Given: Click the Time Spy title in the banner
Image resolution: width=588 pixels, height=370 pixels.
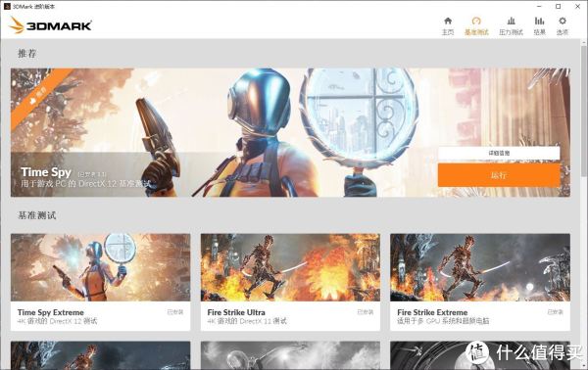Looking at the screenshot, I should click(x=46, y=172).
